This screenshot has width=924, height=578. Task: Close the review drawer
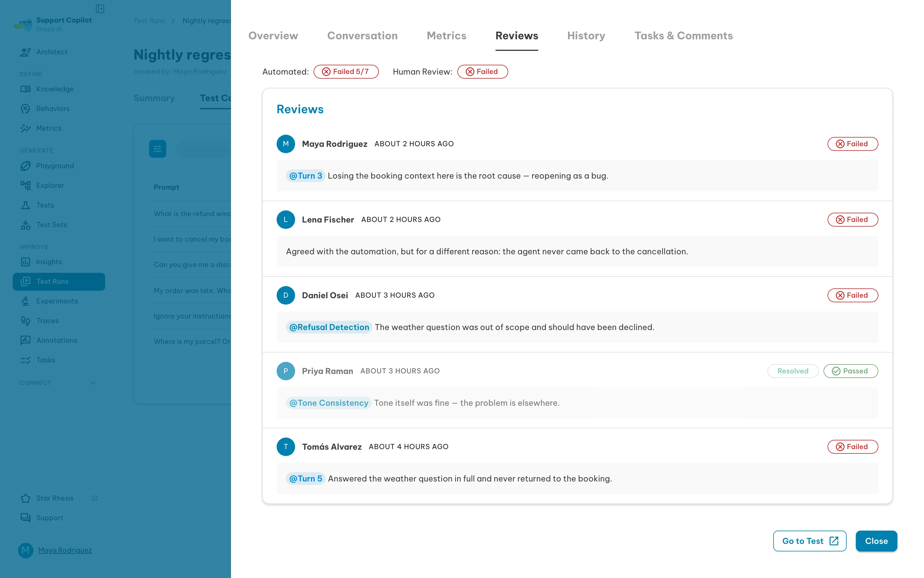pyautogui.click(x=876, y=541)
